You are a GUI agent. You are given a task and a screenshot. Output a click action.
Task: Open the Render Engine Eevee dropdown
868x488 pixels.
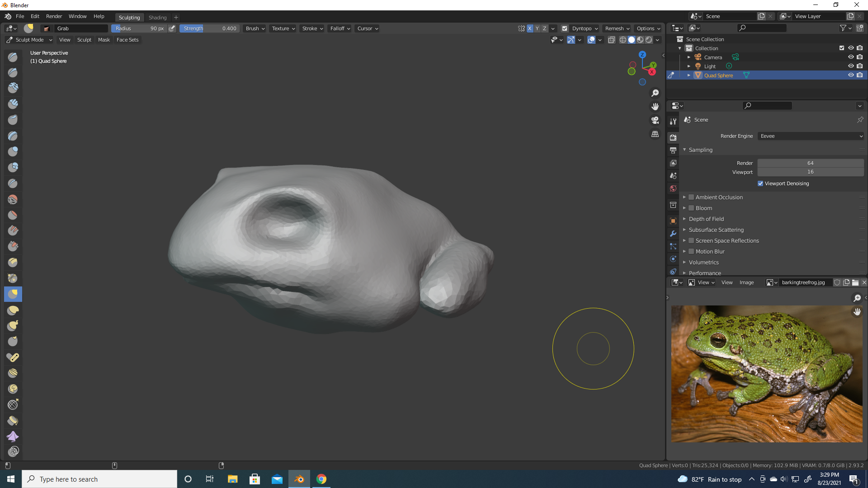coord(811,136)
